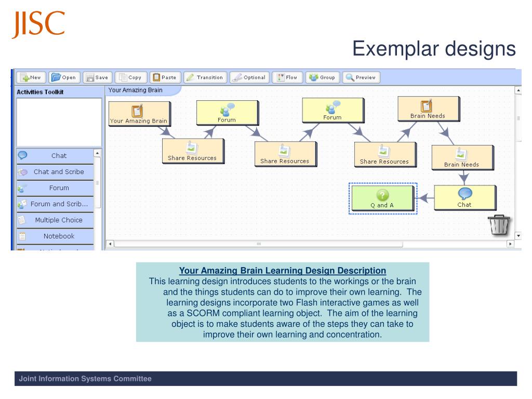Select the Q and A activity box
This screenshot has height=399, width=532.
point(383,198)
